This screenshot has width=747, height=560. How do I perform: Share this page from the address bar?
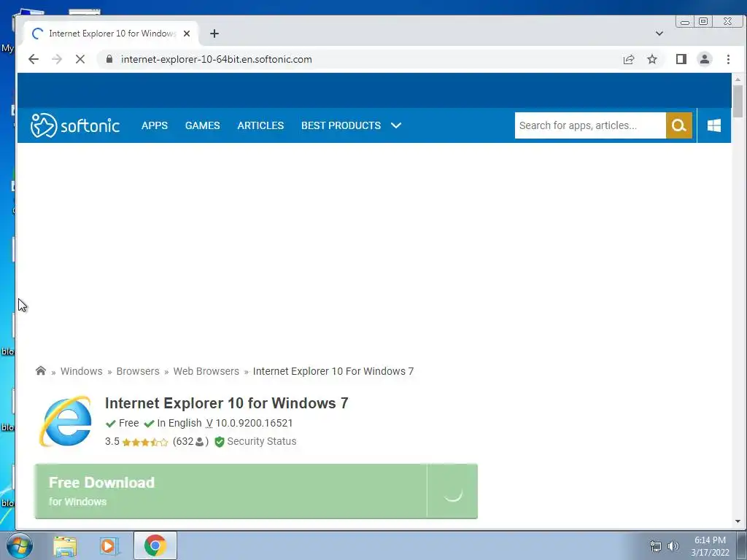pos(628,59)
